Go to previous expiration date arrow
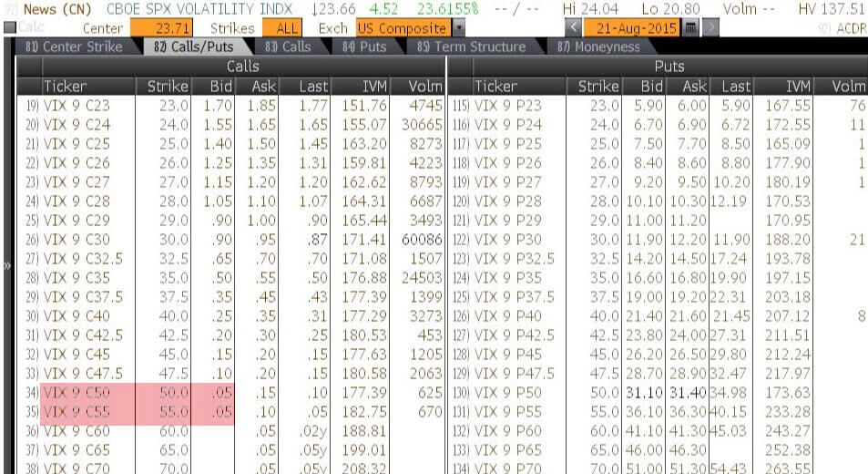Screen dimensions: 868x474 [x=574, y=28]
